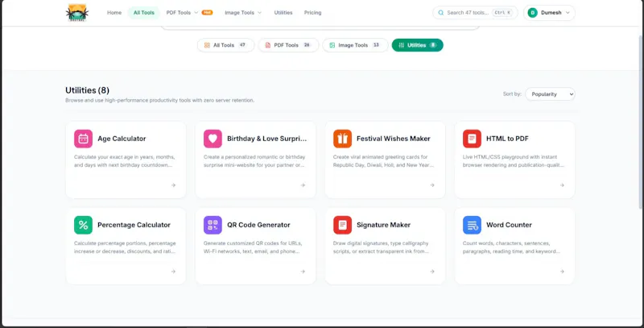Open the pink Age Calculator calendar icon

point(83,139)
